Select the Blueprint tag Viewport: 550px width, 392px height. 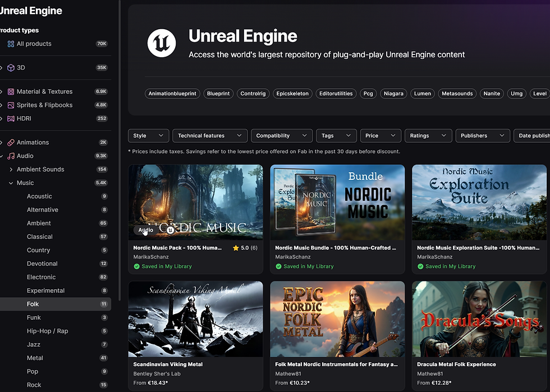pos(218,94)
